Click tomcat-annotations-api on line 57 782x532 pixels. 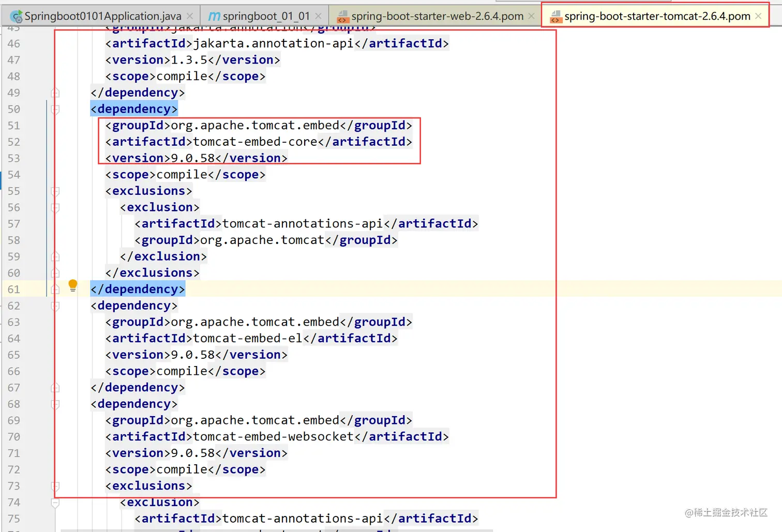pyautogui.click(x=303, y=223)
